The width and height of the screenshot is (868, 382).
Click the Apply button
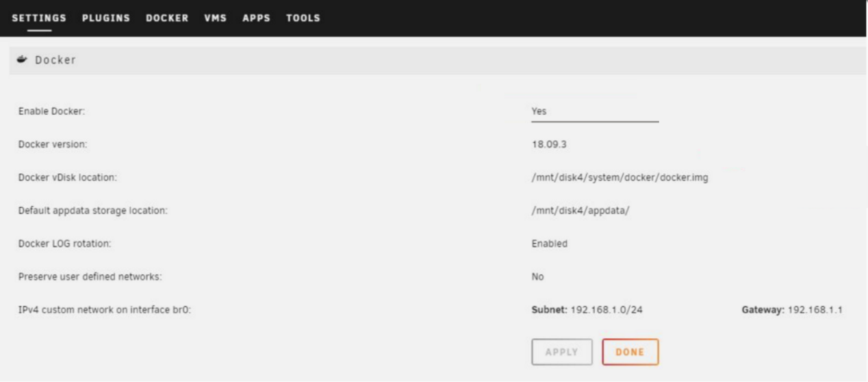pos(561,352)
